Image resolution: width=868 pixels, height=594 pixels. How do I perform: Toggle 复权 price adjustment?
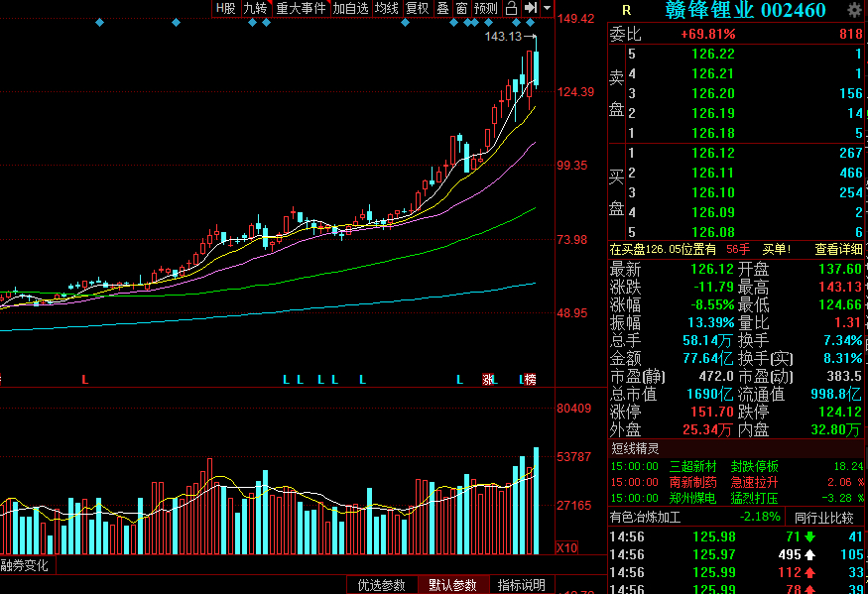(418, 8)
